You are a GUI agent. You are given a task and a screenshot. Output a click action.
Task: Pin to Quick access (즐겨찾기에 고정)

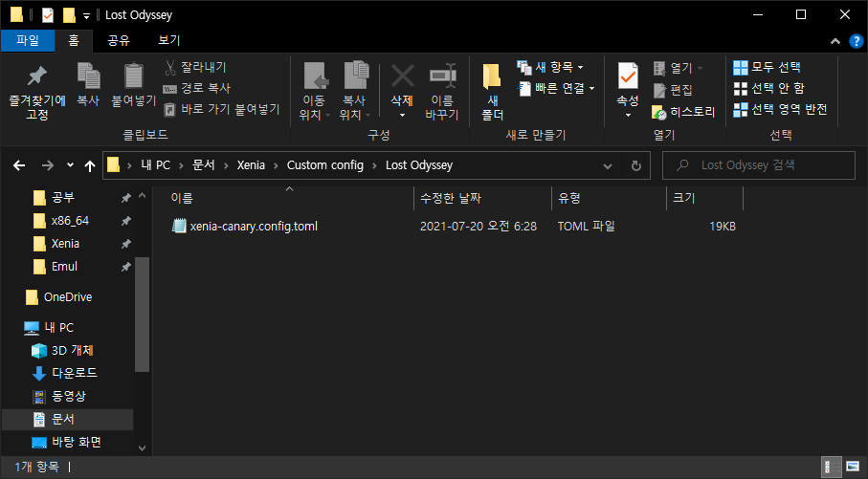[37, 93]
